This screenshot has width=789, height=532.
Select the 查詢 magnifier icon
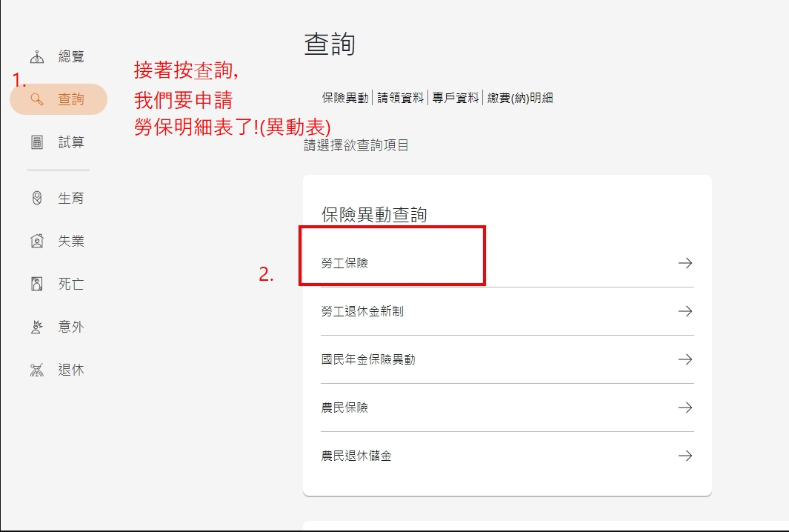pyautogui.click(x=37, y=99)
